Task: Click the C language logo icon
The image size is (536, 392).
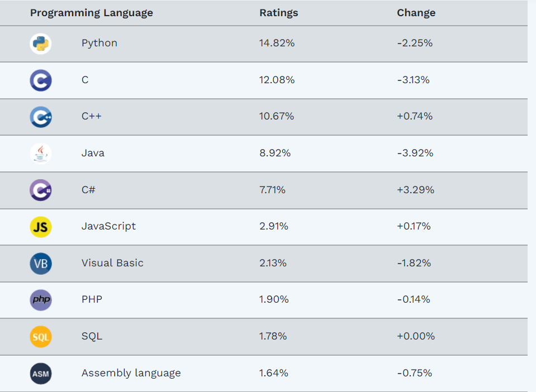Action: pyautogui.click(x=41, y=80)
